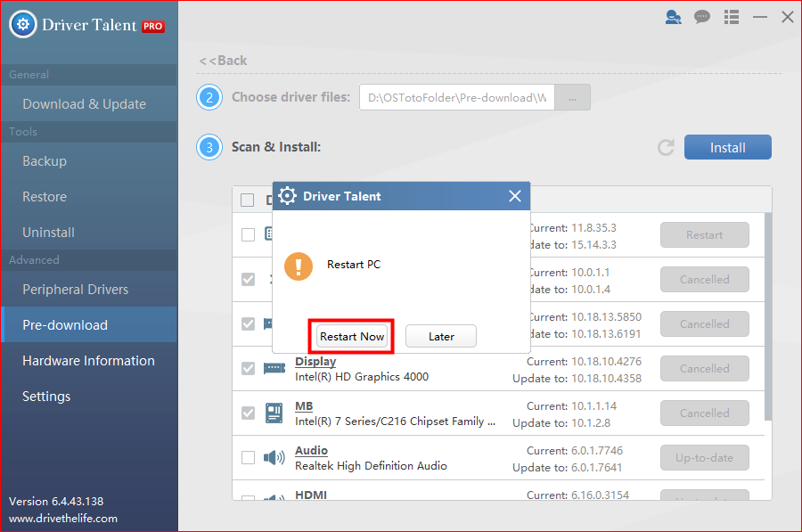Image resolution: width=802 pixels, height=532 pixels.
Task: Go back using the <<Back link
Action: [x=223, y=61]
